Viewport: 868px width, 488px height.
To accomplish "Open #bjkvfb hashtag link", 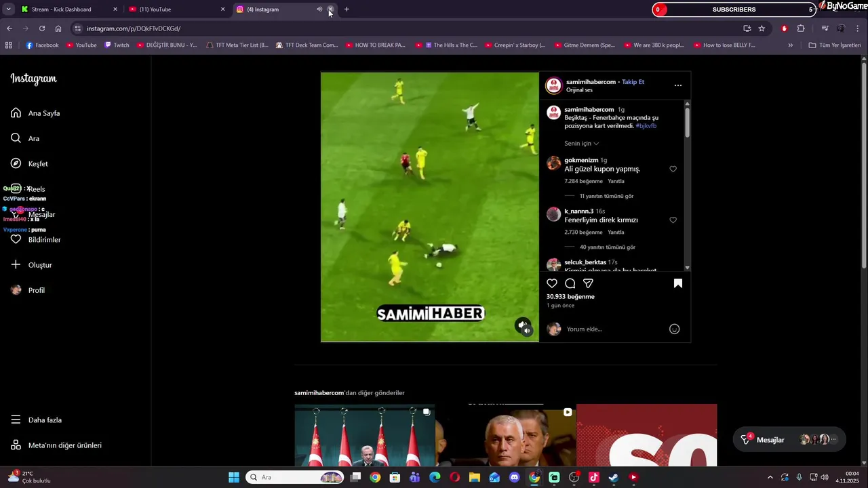I will pyautogui.click(x=646, y=126).
